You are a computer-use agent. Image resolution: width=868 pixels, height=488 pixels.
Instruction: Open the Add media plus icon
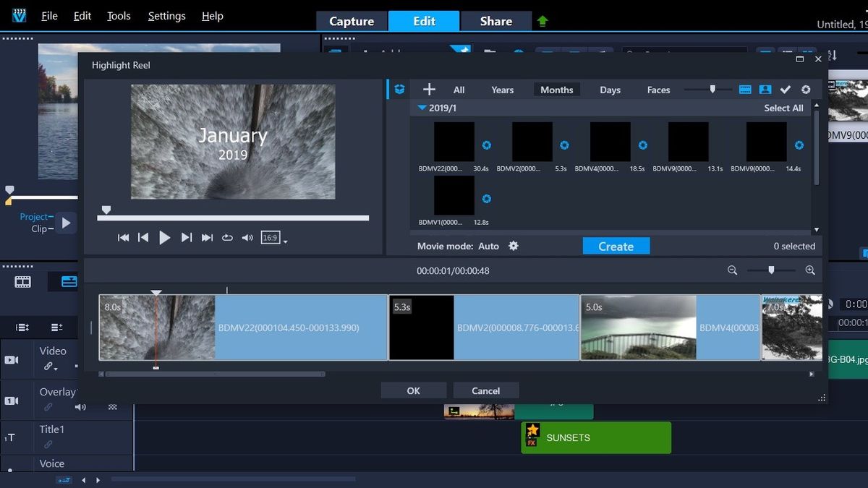(430, 89)
